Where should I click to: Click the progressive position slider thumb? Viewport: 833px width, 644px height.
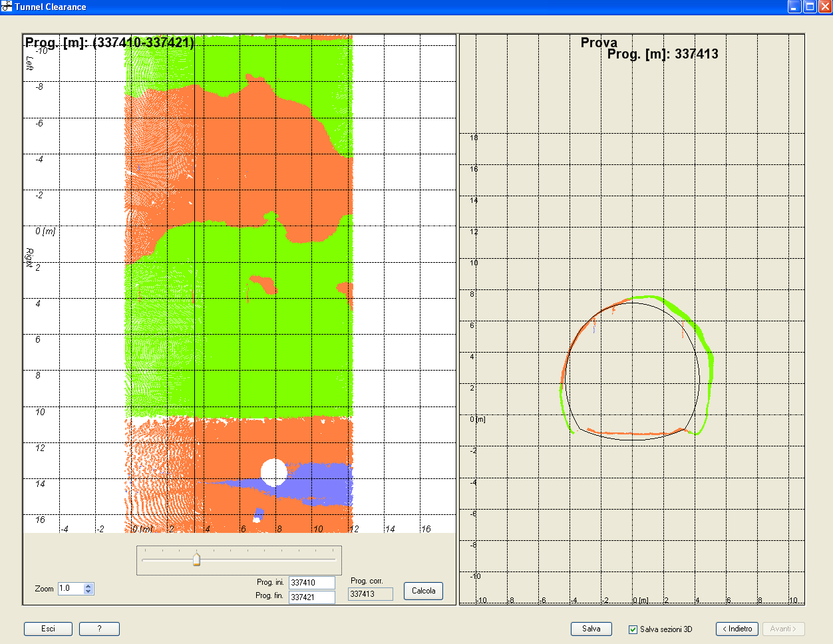pyautogui.click(x=196, y=559)
